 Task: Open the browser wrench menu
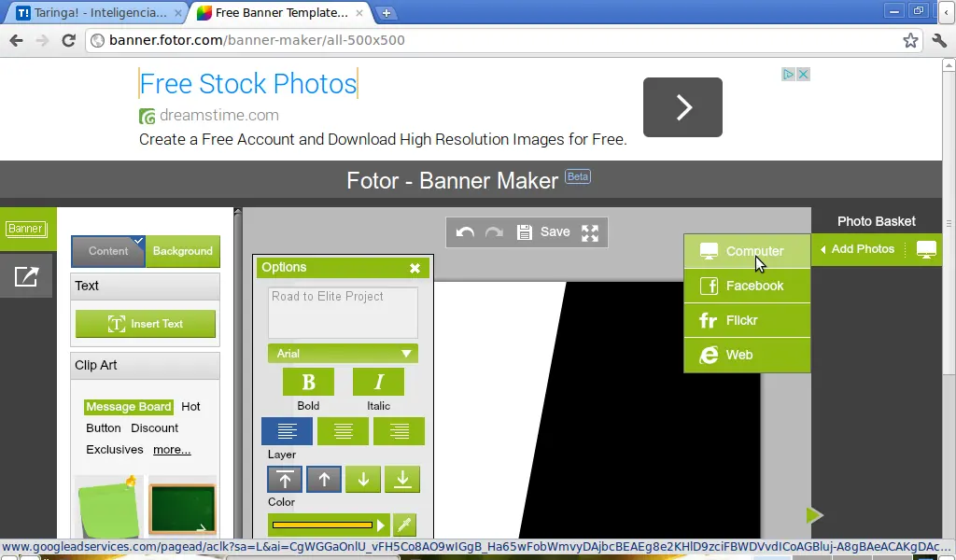pos(939,41)
